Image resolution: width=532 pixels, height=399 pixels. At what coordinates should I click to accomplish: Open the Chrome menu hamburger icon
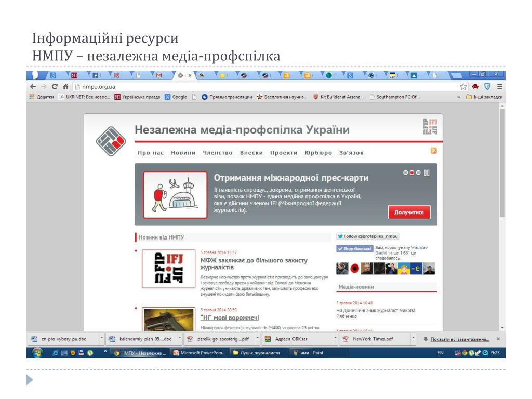pos(499,87)
